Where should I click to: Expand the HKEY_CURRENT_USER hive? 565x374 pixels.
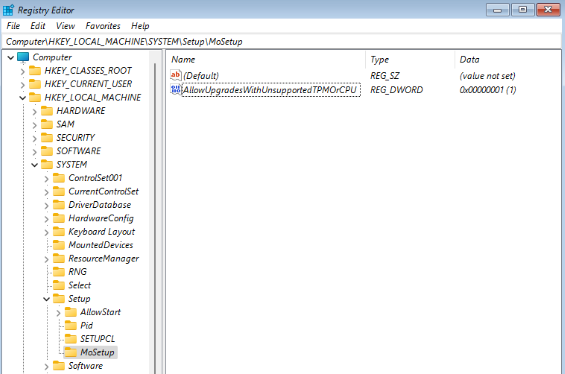point(22,85)
